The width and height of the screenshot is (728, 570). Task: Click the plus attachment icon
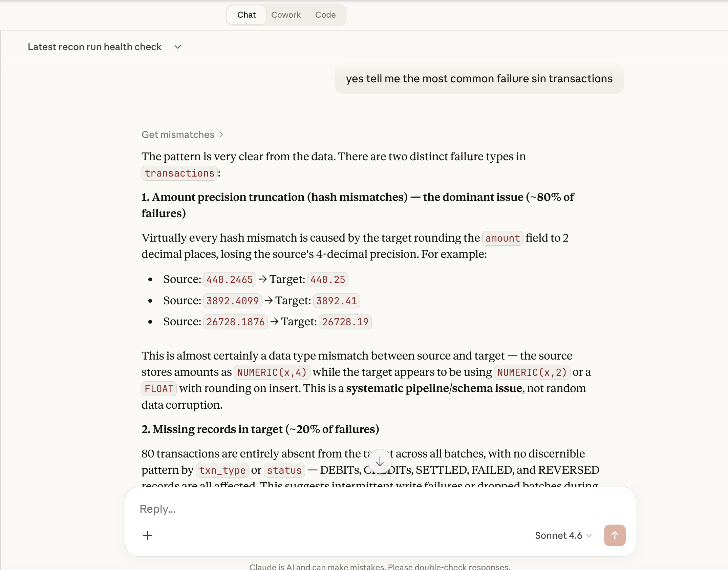pos(148,535)
